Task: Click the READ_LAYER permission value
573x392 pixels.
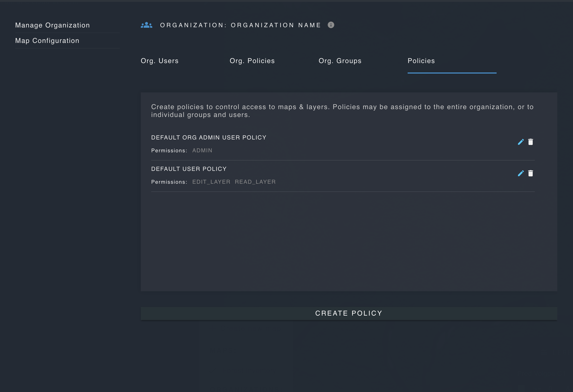Action: point(255,182)
